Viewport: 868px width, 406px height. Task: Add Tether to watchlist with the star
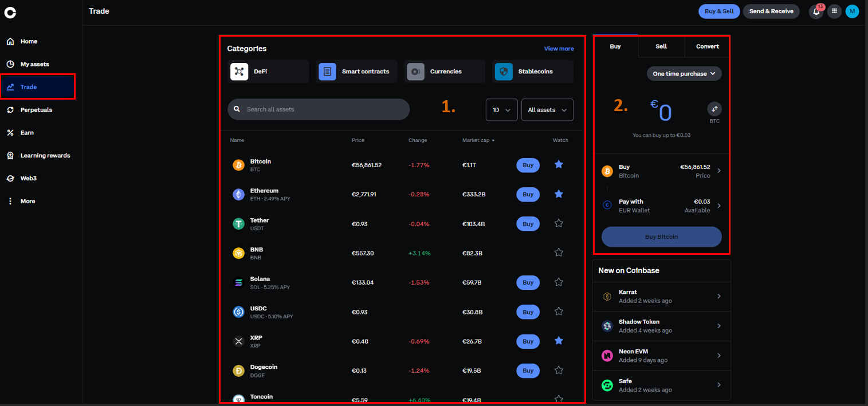click(x=559, y=224)
